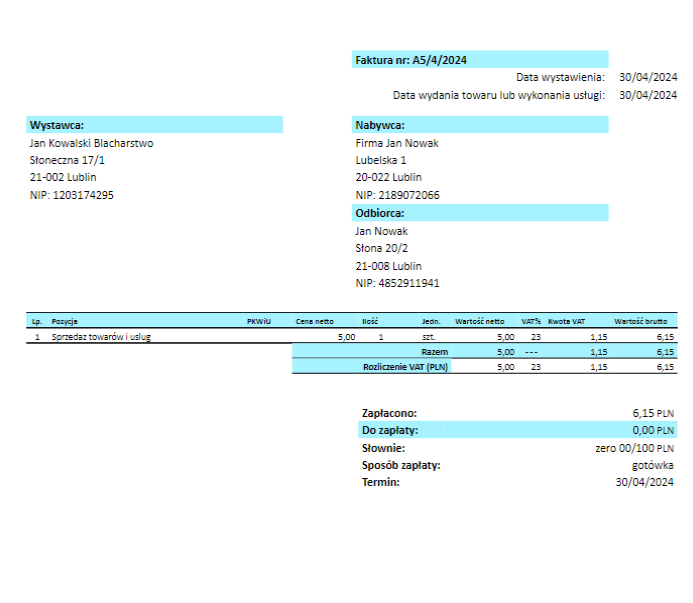Select amount in words zero 00/100 PLN
The height and width of the screenshot is (603, 693).
click(x=634, y=448)
